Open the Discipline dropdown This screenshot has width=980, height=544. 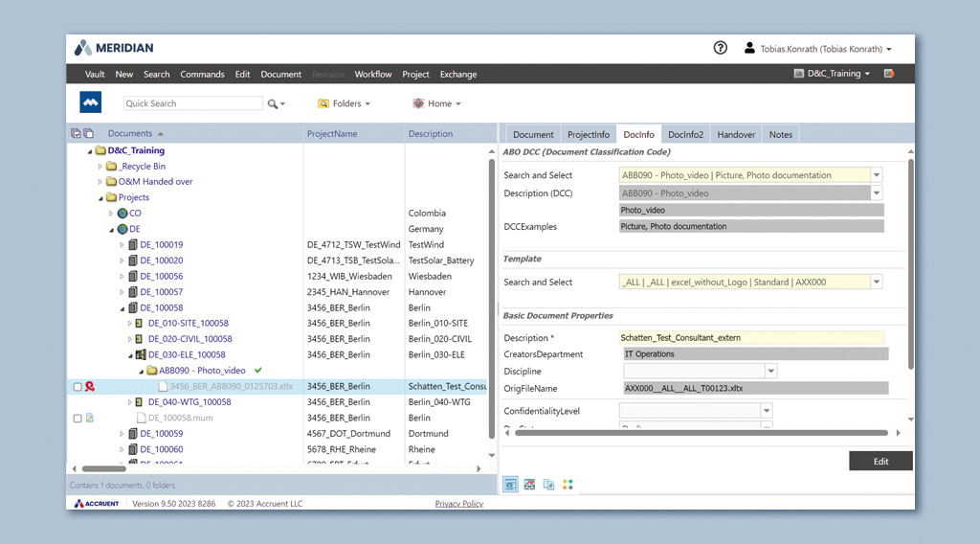pos(769,372)
